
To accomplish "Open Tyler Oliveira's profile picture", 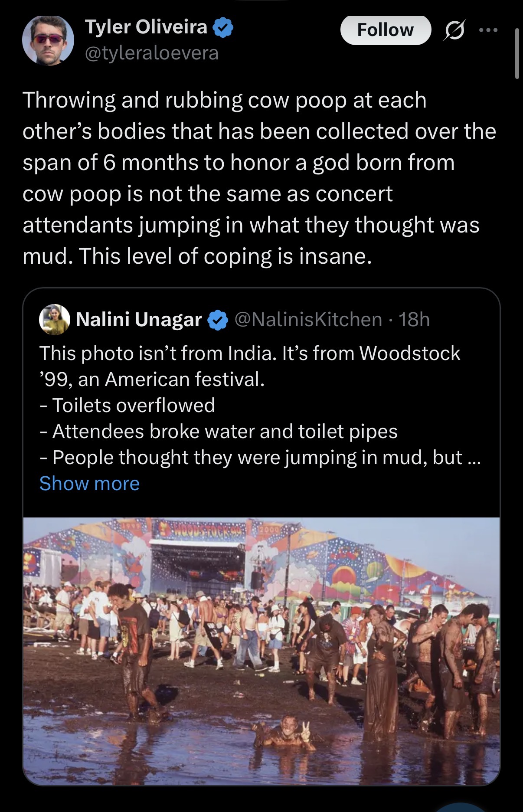I will click(x=48, y=41).
